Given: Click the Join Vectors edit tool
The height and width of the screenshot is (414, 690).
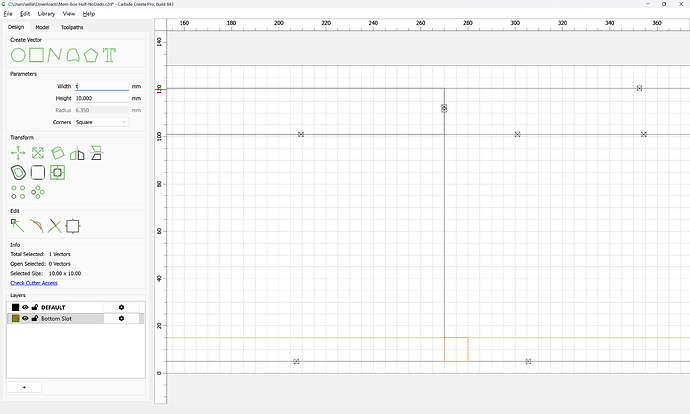Looking at the screenshot, I should pos(73,226).
